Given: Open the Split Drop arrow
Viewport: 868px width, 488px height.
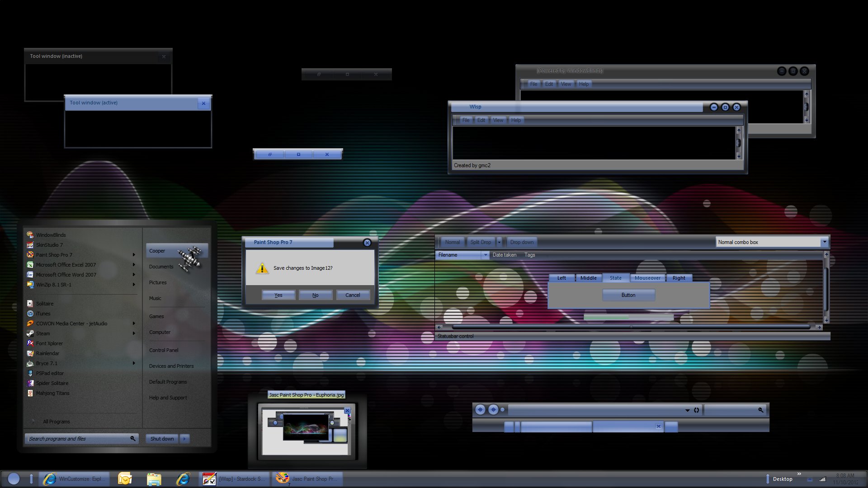Looking at the screenshot, I should 499,242.
